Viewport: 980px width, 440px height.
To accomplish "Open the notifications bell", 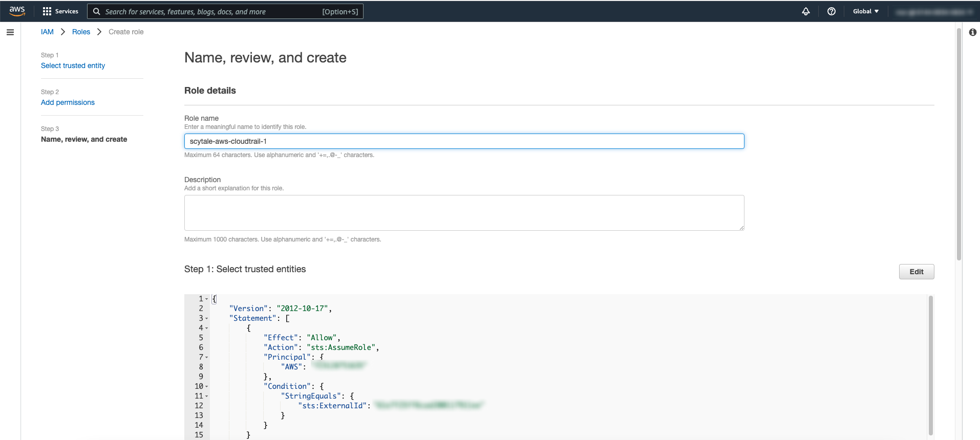I will pos(806,11).
